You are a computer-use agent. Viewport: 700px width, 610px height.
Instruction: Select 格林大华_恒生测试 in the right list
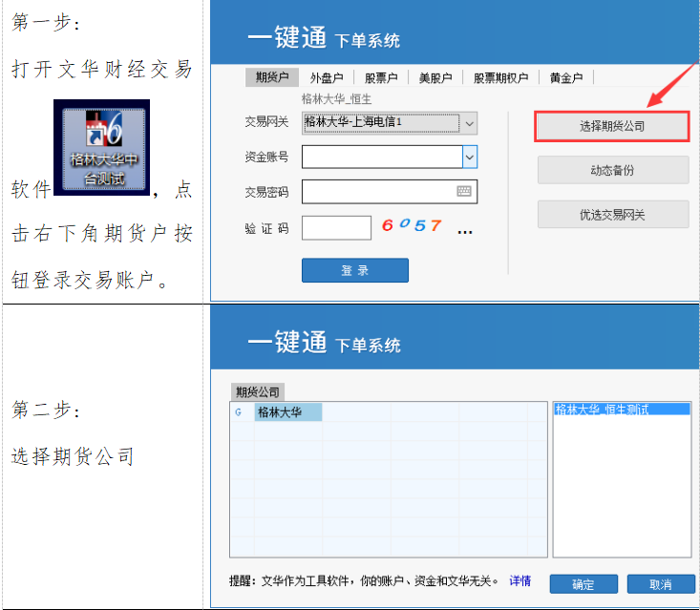[x=622, y=409]
